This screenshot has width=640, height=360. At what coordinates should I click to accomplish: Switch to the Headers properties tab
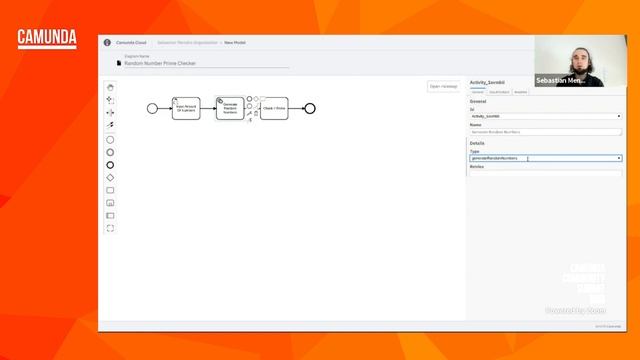(520, 92)
